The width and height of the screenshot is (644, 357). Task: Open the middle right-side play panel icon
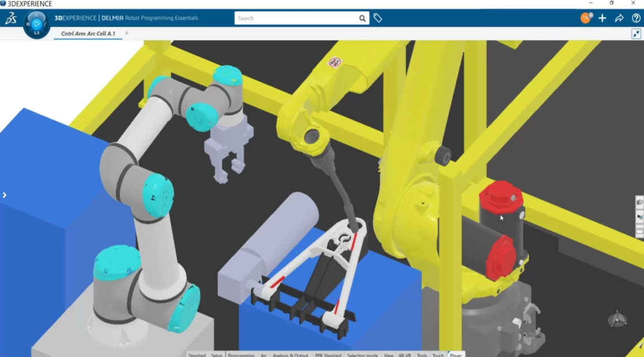click(x=640, y=217)
